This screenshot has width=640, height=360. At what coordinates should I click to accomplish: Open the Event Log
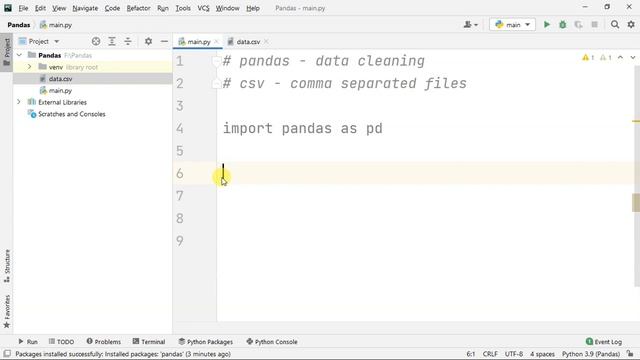[604, 342]
